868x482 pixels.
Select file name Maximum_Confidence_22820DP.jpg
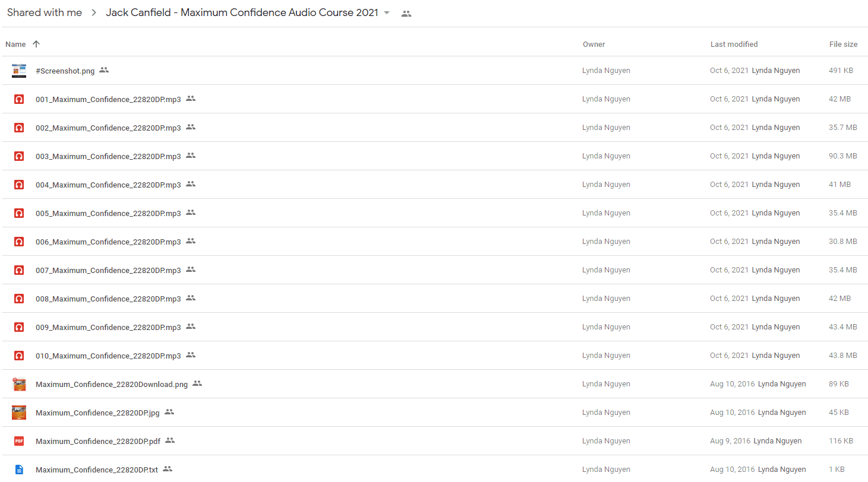[97, 413]
